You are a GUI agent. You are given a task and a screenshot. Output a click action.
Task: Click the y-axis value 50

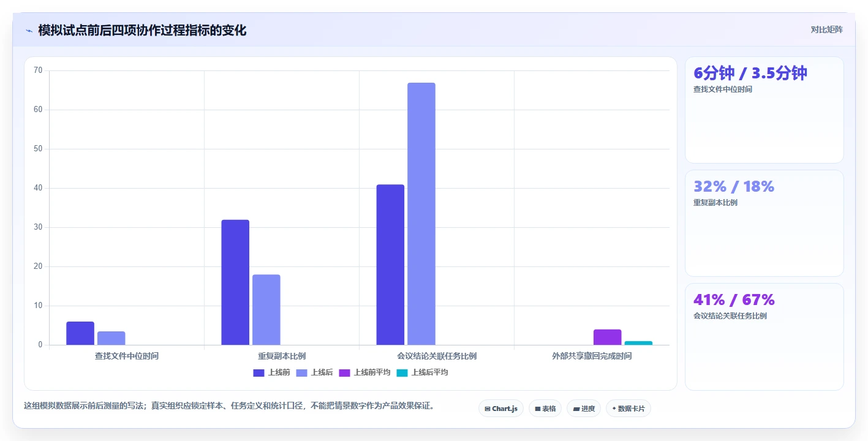(38, 149)
